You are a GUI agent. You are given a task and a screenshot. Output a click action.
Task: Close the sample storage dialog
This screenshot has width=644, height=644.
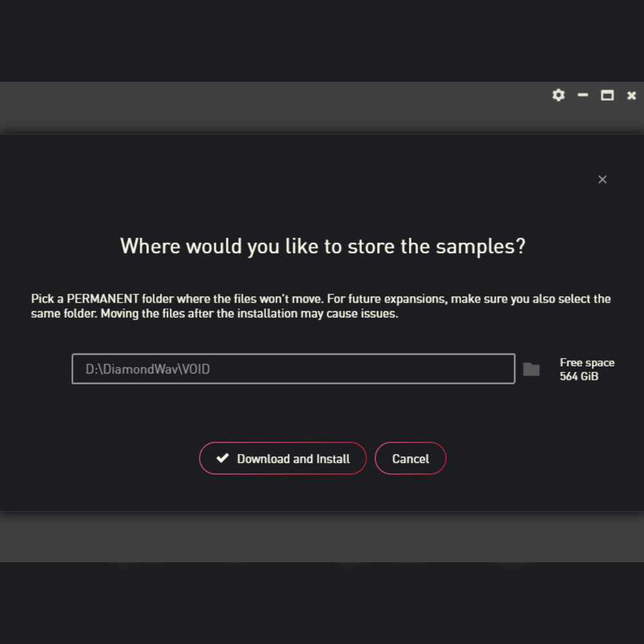602,180
